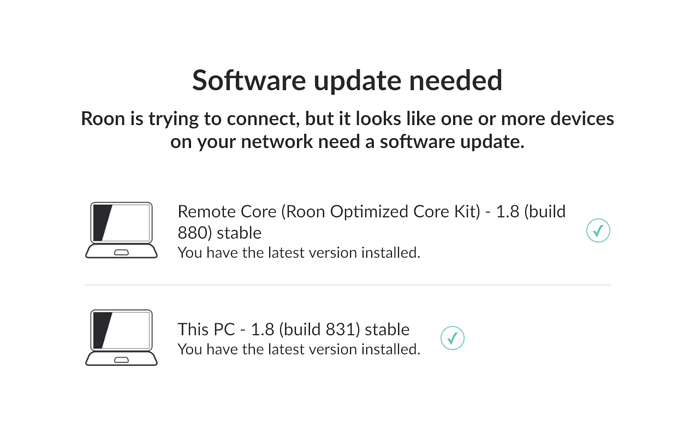Click 'Roon is trying to connect' message line
This screenshot has width=690, height=439.
point(347,118)
